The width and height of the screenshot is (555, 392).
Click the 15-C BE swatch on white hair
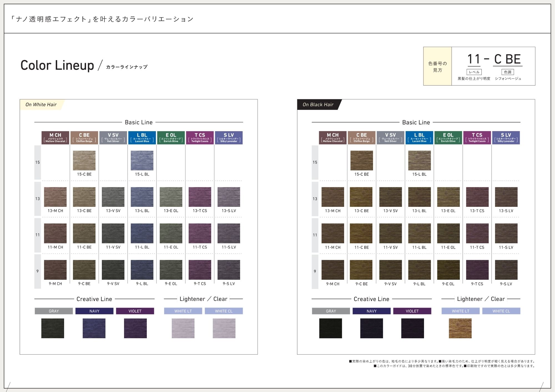pos(84,161)
